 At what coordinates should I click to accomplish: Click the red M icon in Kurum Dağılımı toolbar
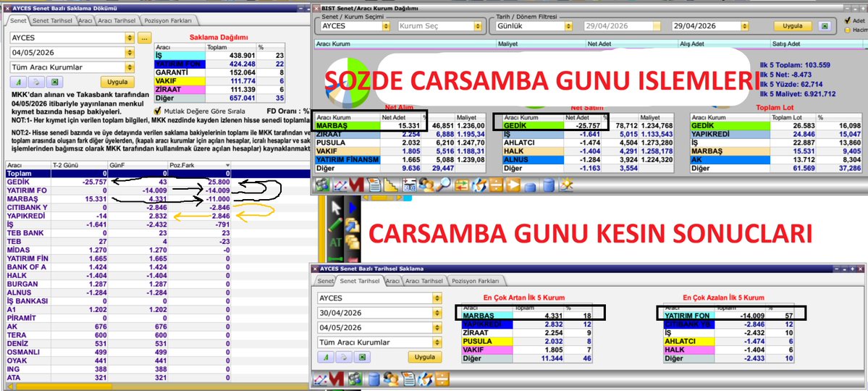356,185
